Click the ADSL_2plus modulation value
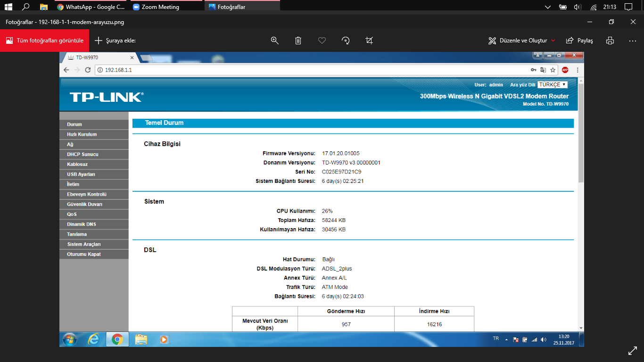 337,269
